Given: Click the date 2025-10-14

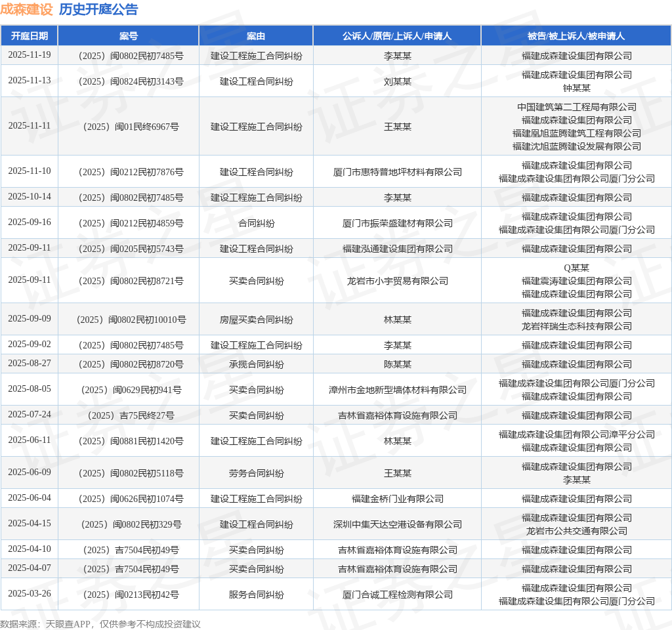Looking at the screenshot, I should coord(29,196).
